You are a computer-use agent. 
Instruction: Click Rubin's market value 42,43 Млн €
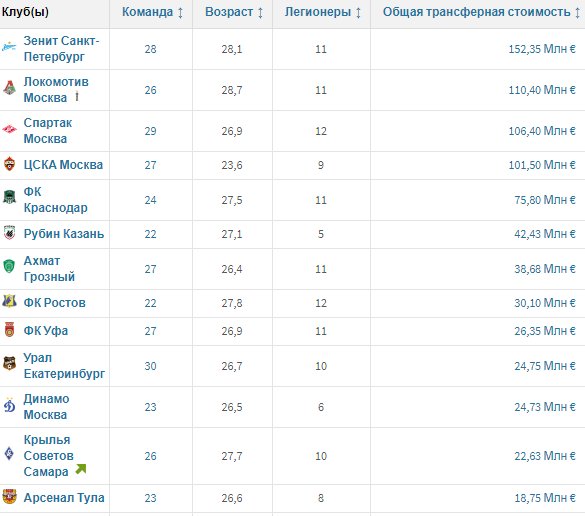[x=545, y=234]
